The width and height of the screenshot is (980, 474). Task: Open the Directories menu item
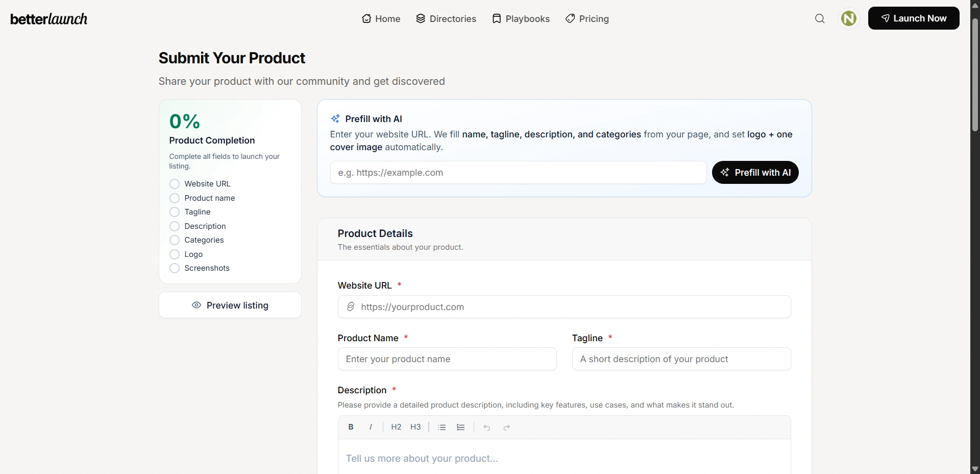(446, 19)
